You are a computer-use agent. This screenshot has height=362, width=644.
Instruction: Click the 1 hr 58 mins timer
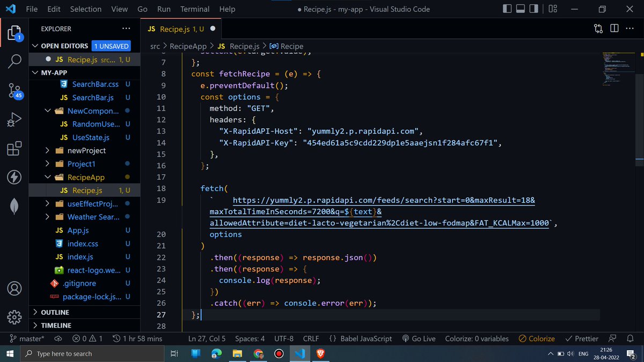pyautogui.click(x=137, y=338)
